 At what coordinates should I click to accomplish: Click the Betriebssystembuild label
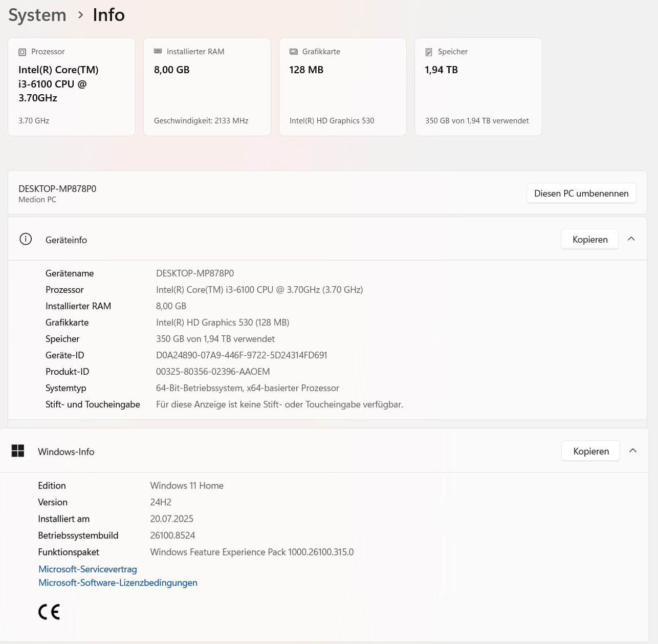[x=78, y=535]
